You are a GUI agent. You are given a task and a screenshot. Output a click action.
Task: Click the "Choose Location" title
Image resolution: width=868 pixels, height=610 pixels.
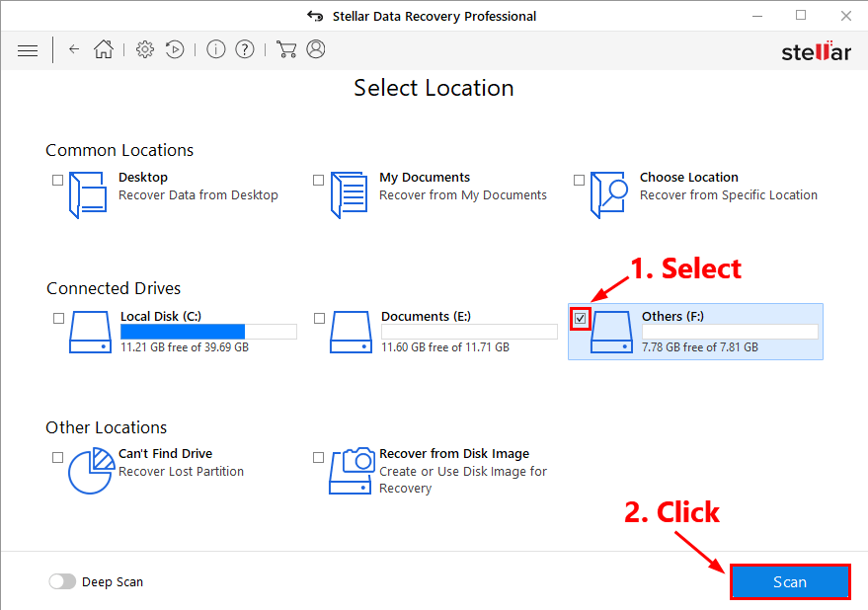pyautogui.click(x=689, y=177)
